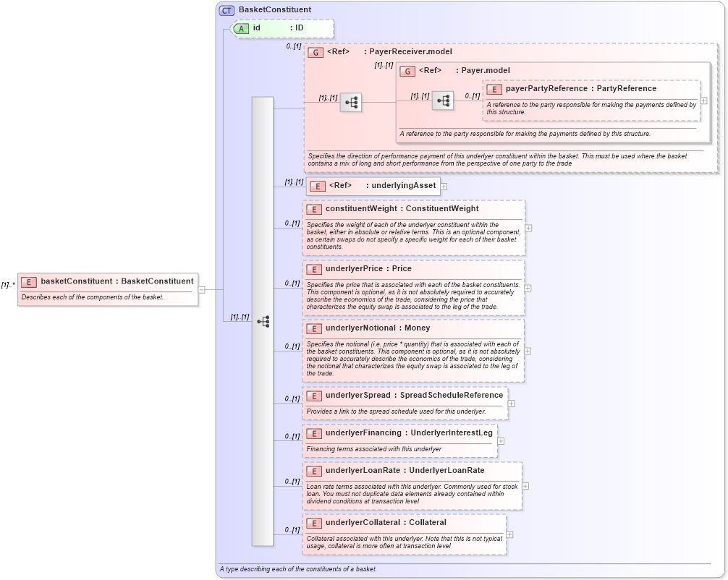Viewport: 728px width, 580px height.
Task: Click the main sequence compositor icon of BasketConstituent
Action: point(264,320)
